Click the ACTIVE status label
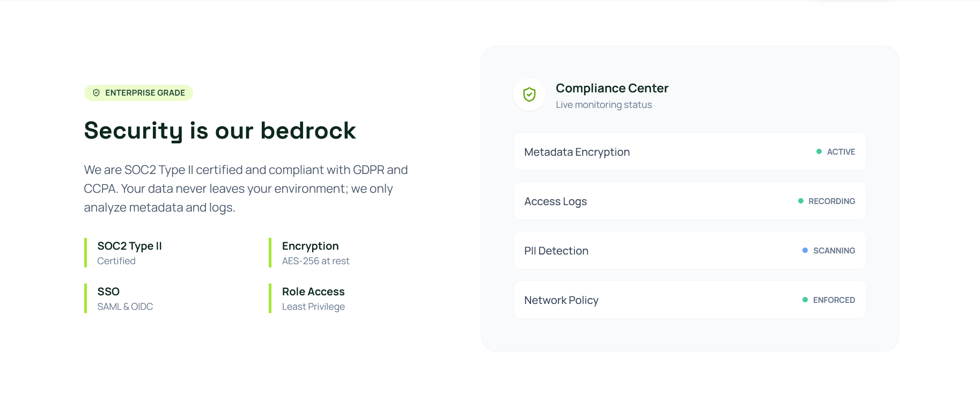The width and height of the screenshot is (980, 414). coord(841,152)
